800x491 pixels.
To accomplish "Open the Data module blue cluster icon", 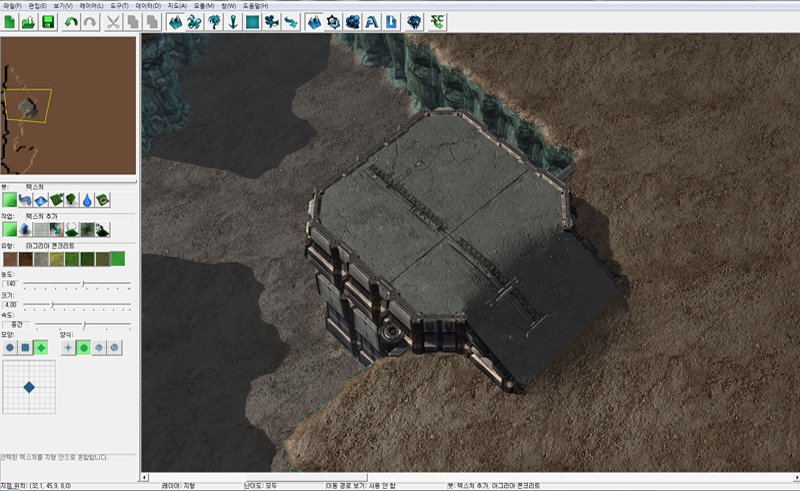I will [353, 22].
